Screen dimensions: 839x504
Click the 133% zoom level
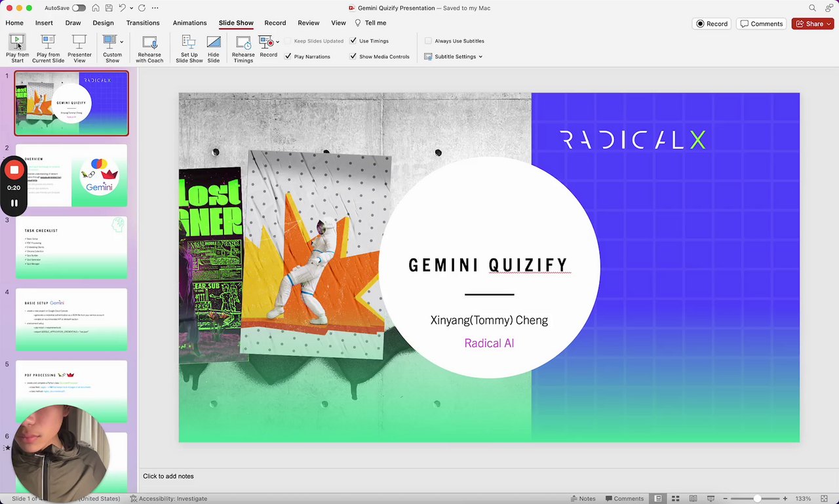tap(803, 499)
